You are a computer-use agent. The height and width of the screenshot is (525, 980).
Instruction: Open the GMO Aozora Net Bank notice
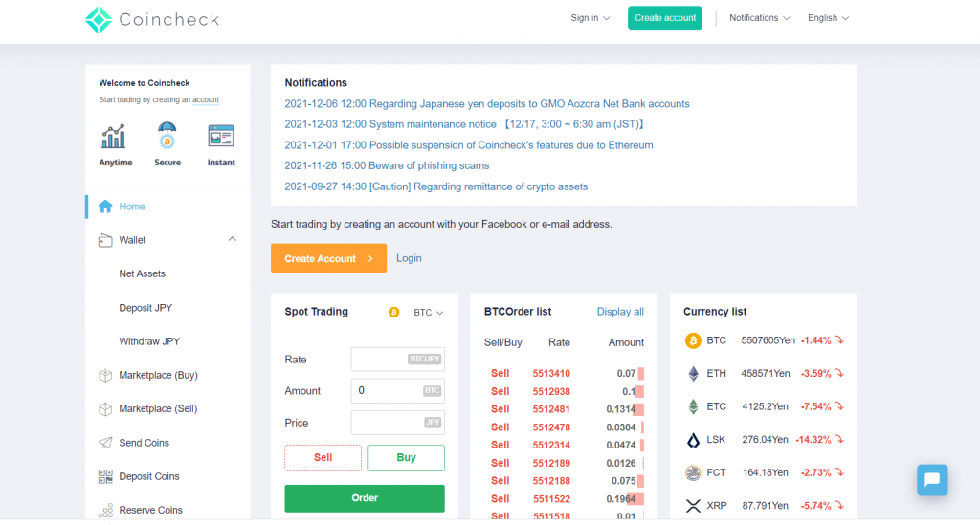[x=487, y=103]
